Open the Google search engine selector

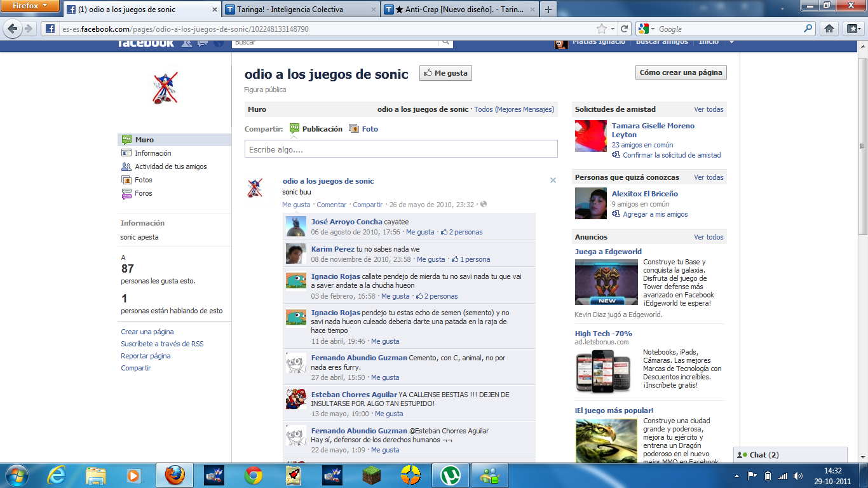point(647,29)
